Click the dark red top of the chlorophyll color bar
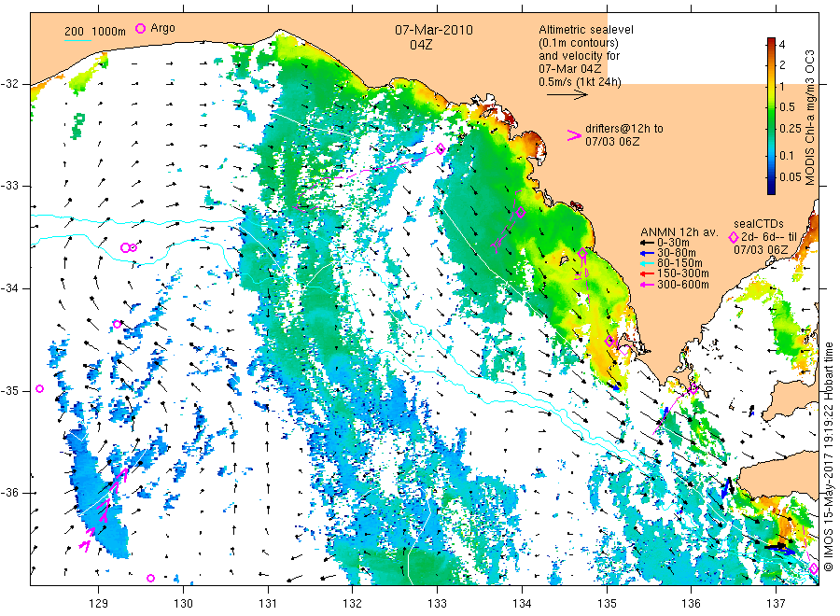 771,41
